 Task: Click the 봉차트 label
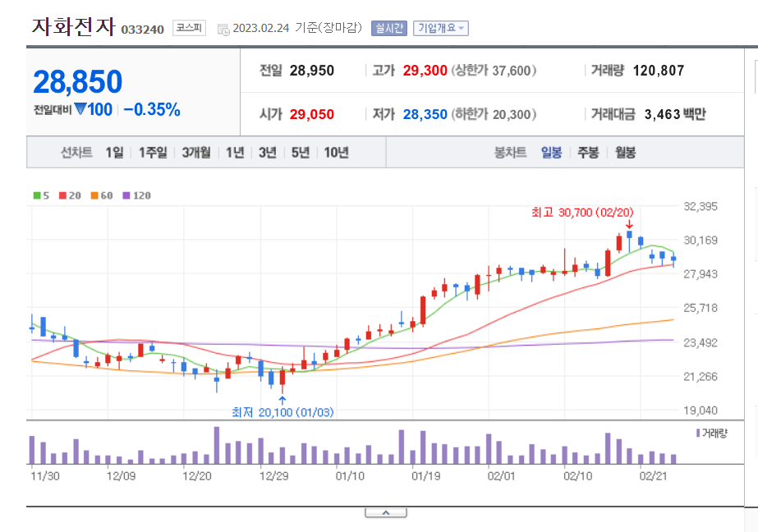pos(510,153)
